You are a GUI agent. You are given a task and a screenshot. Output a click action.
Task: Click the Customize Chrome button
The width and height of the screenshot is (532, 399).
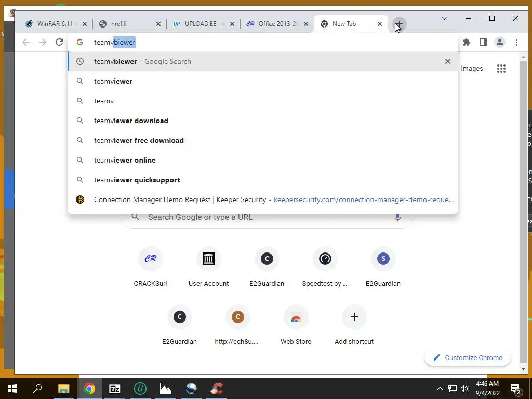pos(468,357)
